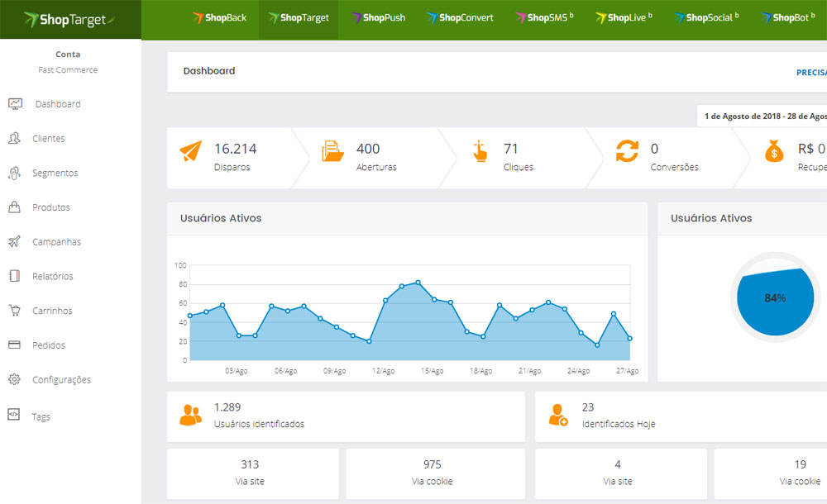Click the Segmentos fingerprint icon
Image resolution: width=827 pixels, height=504 pixels.
pos(14,173)
